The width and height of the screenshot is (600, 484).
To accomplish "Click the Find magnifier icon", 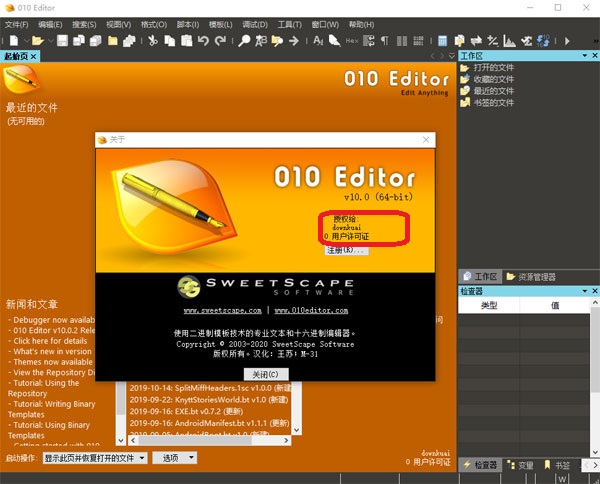I will 244,41.
